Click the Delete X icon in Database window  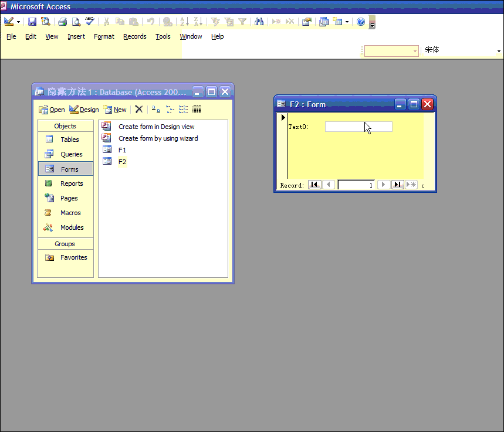pyautogui.click(x=139, y=110)
